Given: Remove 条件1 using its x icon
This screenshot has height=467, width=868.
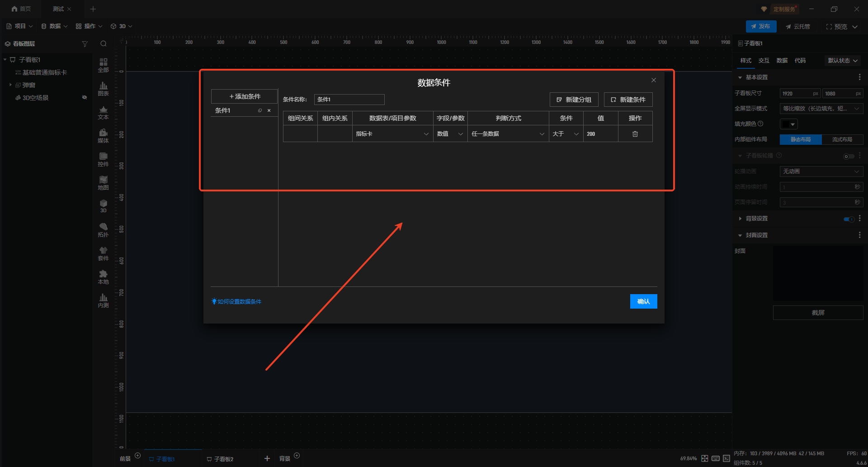Looking at the screenshot, I should [269, 110].
